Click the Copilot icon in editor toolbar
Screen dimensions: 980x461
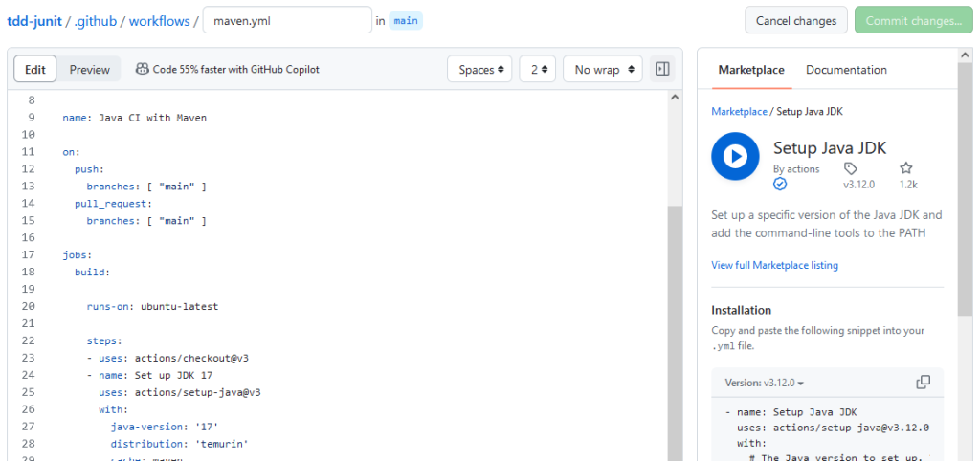[x=143, y=69]
